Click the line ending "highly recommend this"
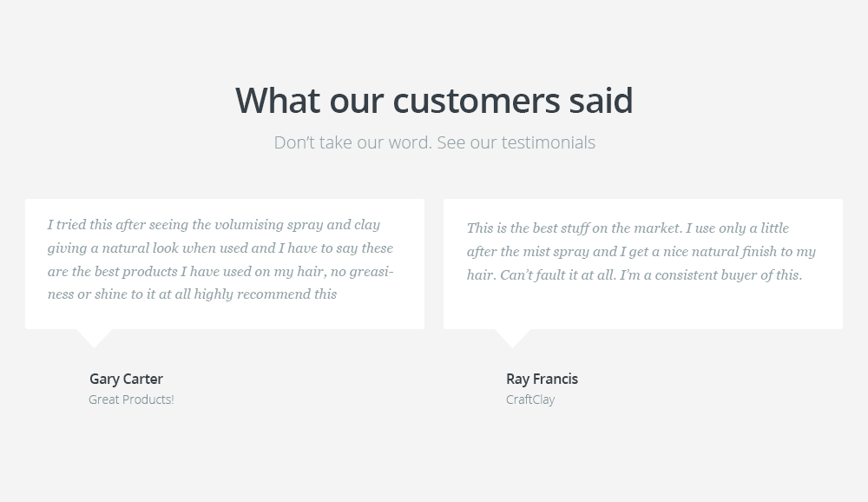The width and height of the screenshot is (868, 502). coord(192,294)
